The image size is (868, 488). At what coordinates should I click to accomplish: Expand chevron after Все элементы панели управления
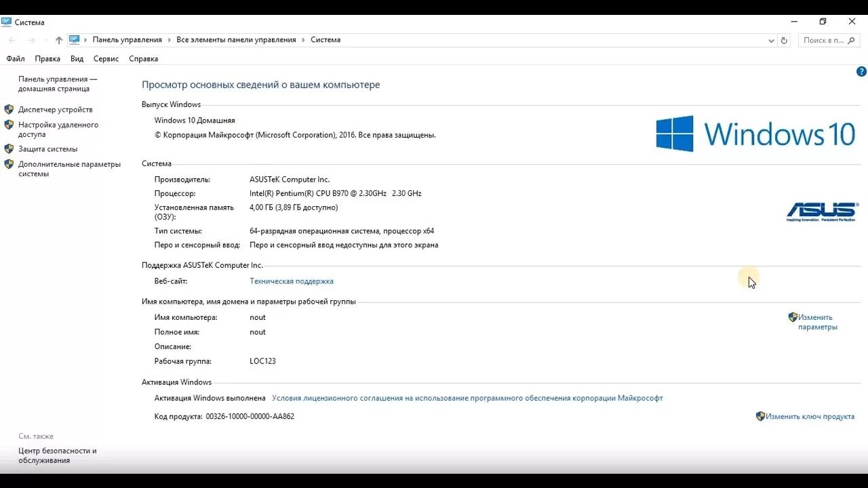(x=303, y=40)
